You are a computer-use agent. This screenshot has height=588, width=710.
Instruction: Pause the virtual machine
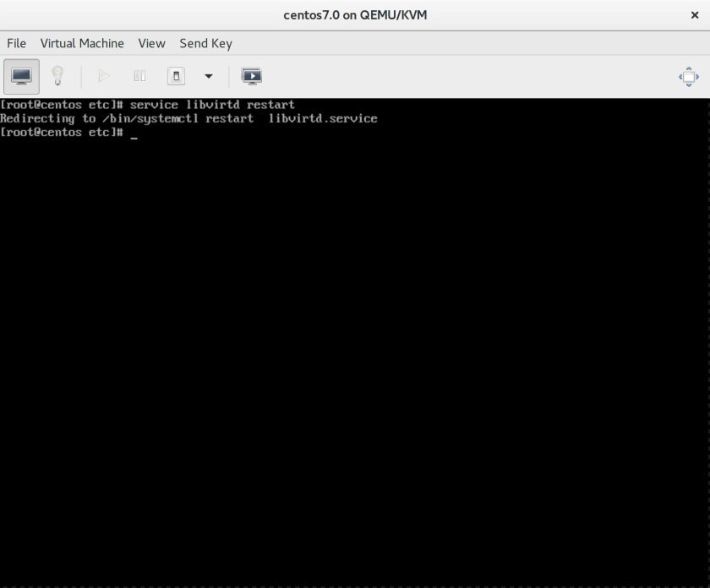tap(139, 76)
